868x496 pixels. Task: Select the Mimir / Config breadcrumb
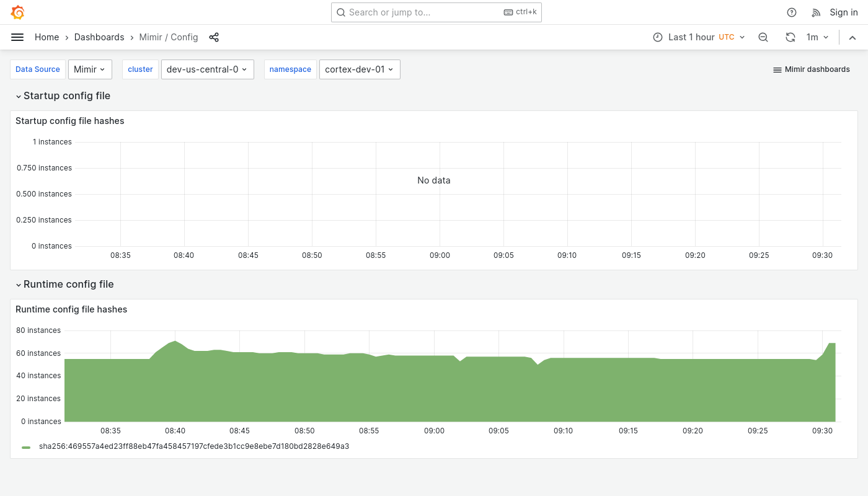[168, 37]
